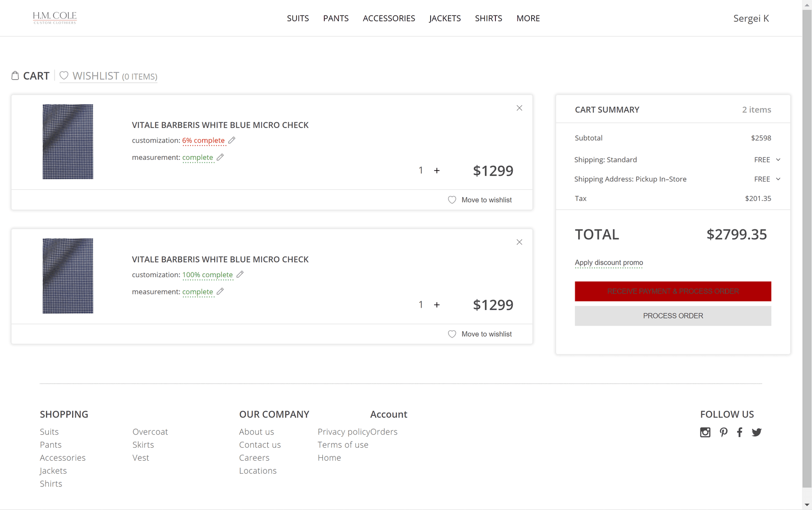
Task: Open Careers footer link
Action: (254, 458)
